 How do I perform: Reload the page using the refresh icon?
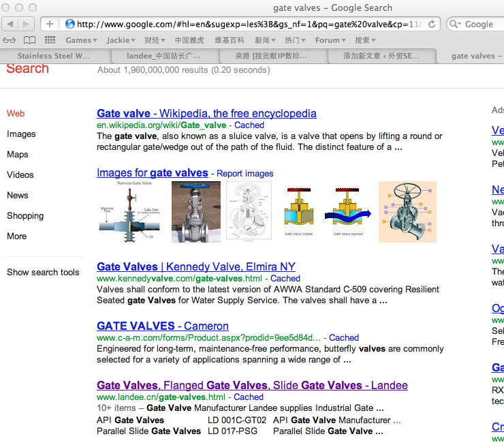pyautogui.click(x=432, y=24)
